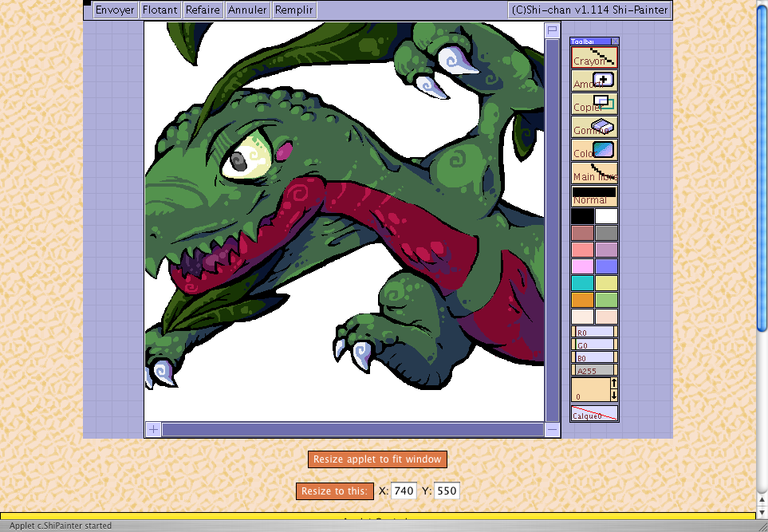The image size is (768, 532).
Task: Click the Remplir fill button
Action: 293,10
